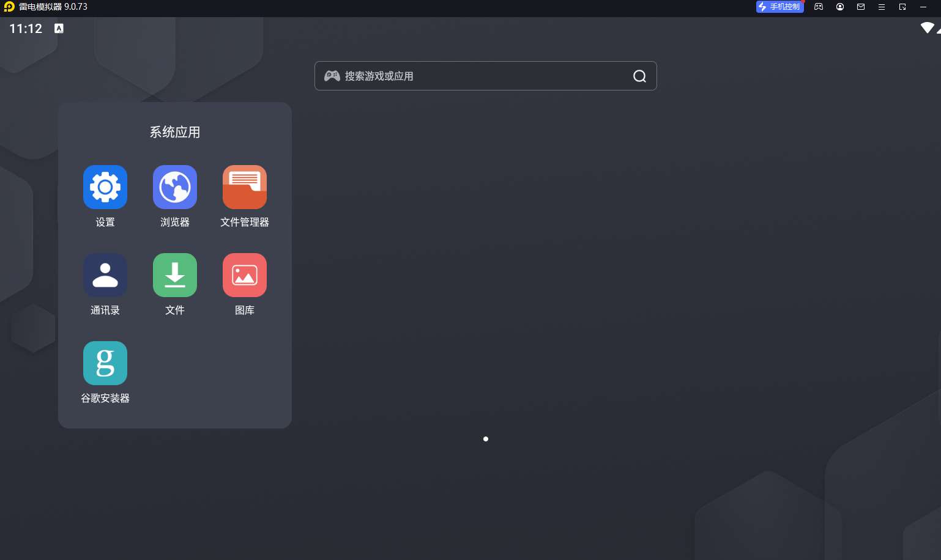
Task: Open the gamepad icon in title bar
Action: (819, 7)
